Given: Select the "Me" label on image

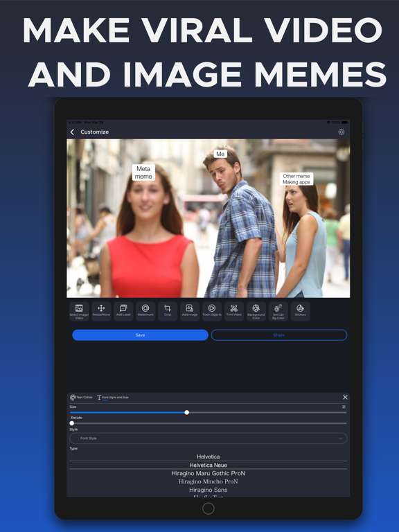Looking at the screenshot, I should click(220, 154).
